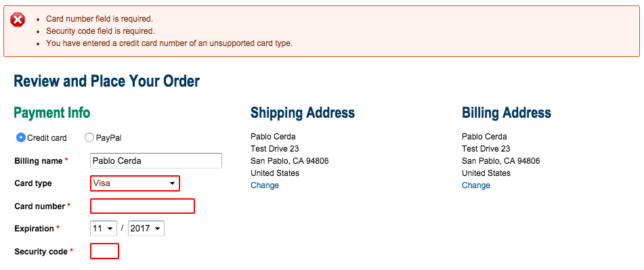Click the Payment Info heading

52,113
